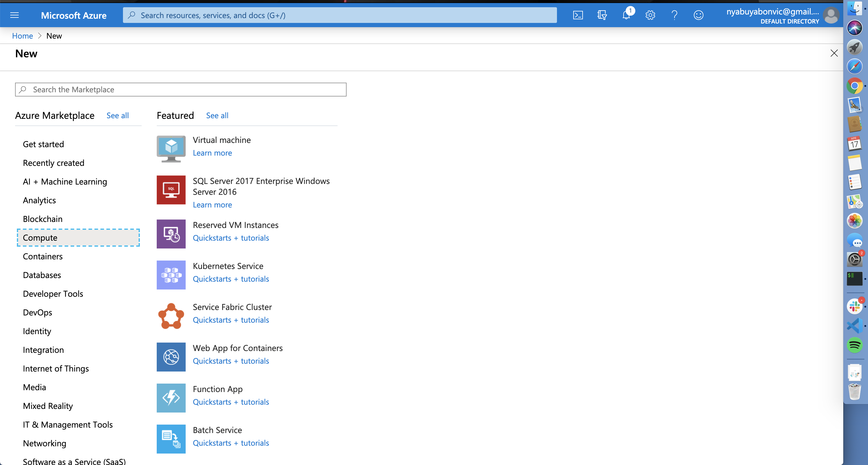
Task: Close the New blade
Action: [x=834, y=53]
